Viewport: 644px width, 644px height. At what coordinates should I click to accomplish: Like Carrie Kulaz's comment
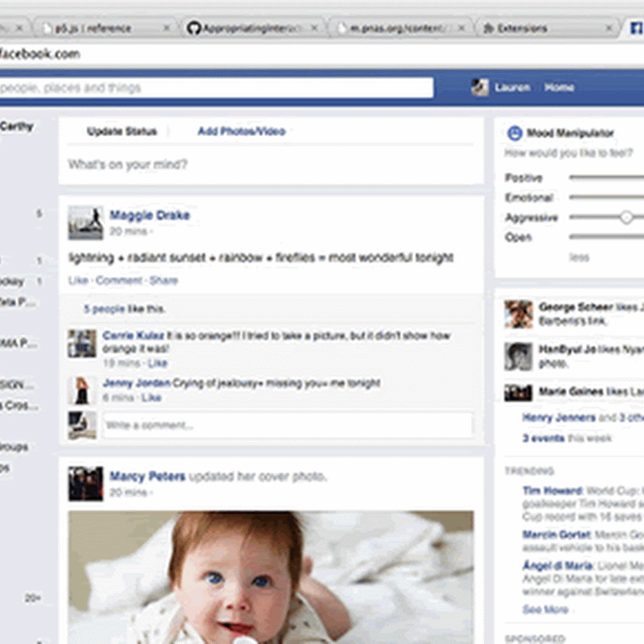157,363
